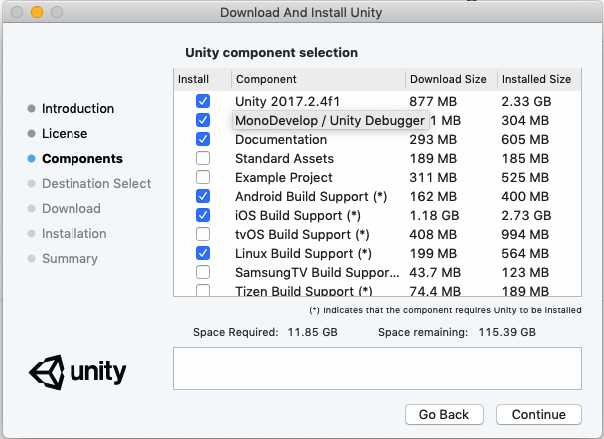Uncheck the Documentation install checkbox

(x=203, y=139)
